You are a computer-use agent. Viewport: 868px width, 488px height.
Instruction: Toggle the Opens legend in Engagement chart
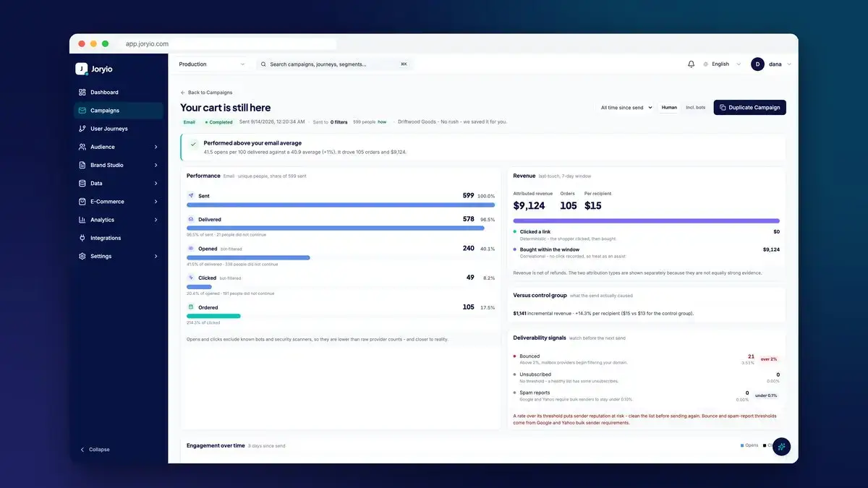749,445
